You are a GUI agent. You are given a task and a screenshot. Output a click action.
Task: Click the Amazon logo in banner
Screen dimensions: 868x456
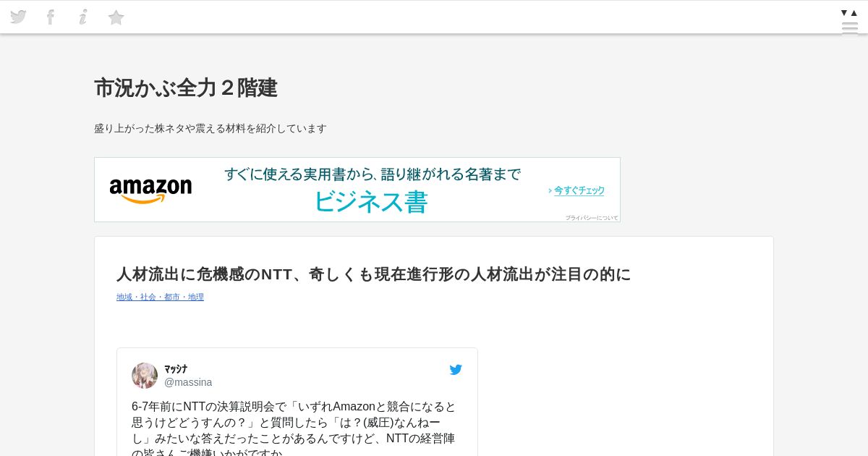tap(150, 190)
